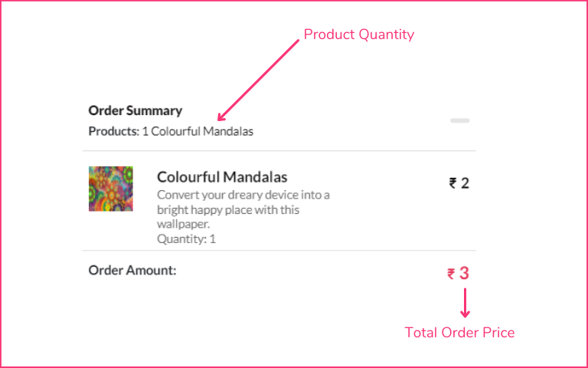
Task: Click the number 1 before Colourful Mandalas
Action: coord(145,131)
